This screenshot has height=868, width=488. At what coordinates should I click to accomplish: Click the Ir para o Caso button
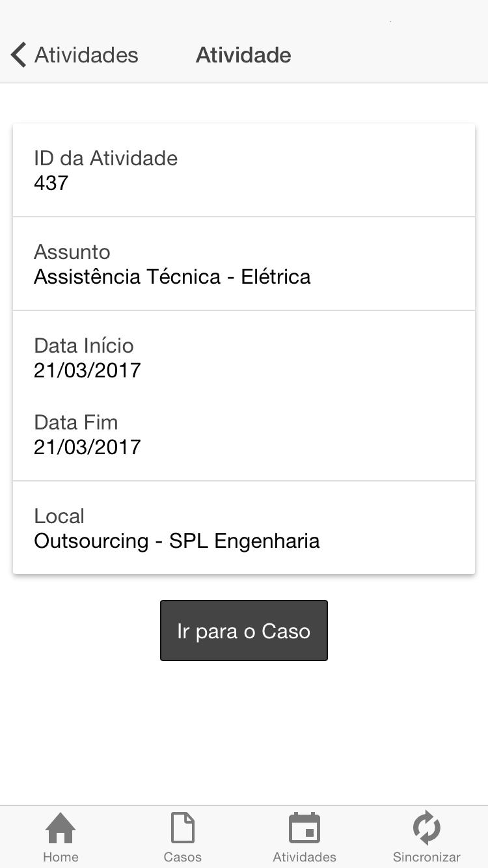coord(244,631)
